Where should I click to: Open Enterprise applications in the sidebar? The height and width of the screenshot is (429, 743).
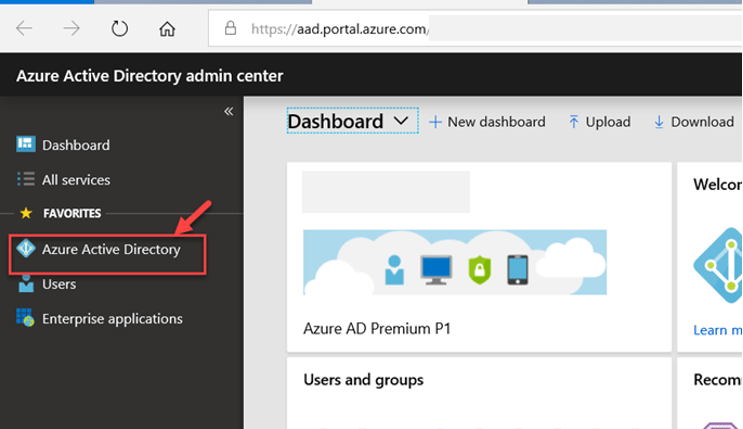point(112,319)
